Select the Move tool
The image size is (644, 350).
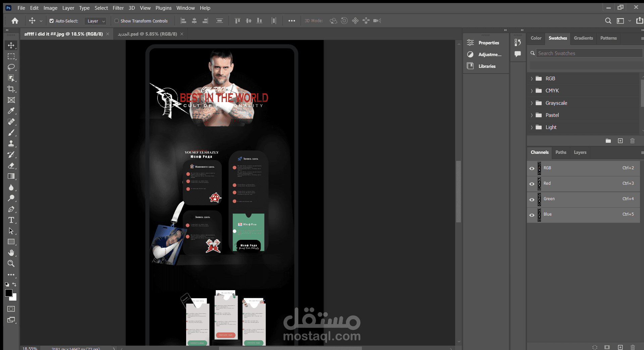tap(11, 45)
